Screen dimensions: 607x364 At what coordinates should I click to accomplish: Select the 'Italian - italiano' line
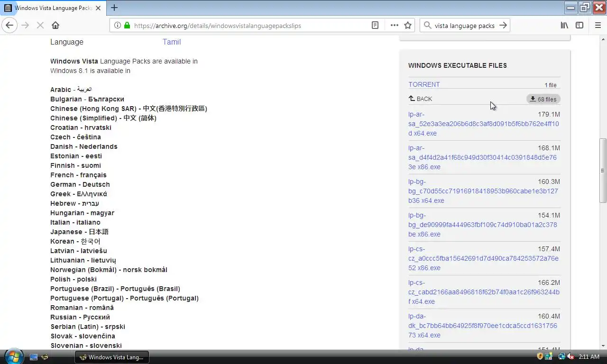(x=75, y=222)
